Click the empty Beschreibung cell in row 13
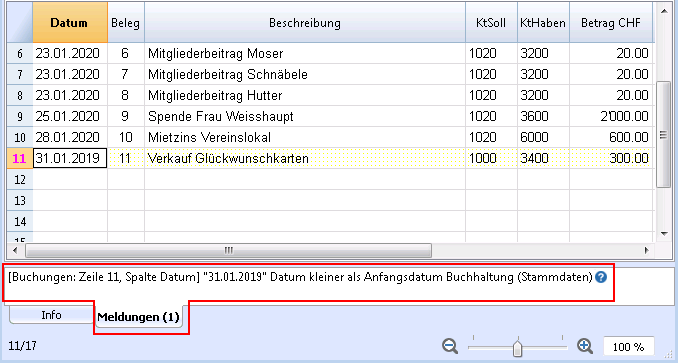The image size is (678, 363). (305, 201)
